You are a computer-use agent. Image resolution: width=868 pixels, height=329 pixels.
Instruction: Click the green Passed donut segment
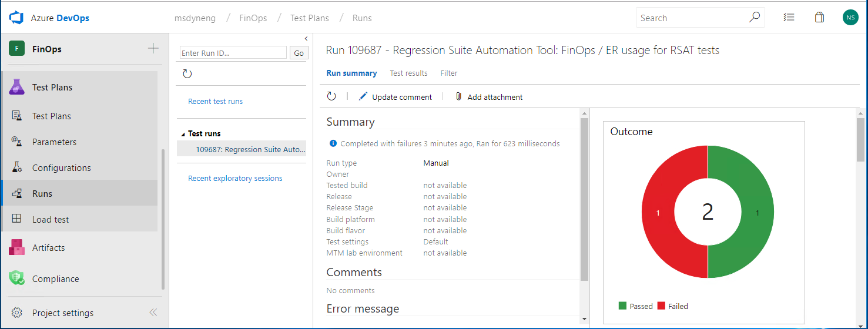click(x=758, y=212)
